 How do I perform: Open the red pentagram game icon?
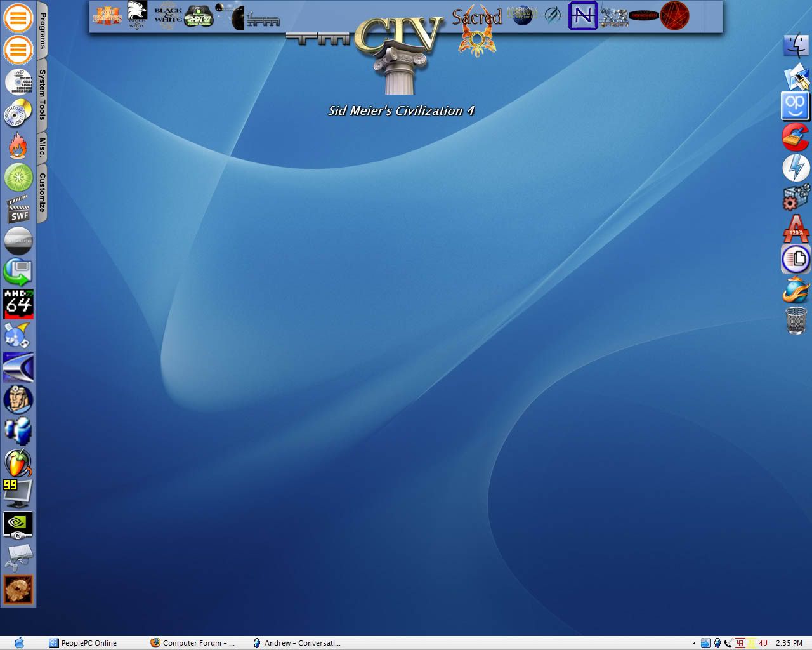coord(674,16)
